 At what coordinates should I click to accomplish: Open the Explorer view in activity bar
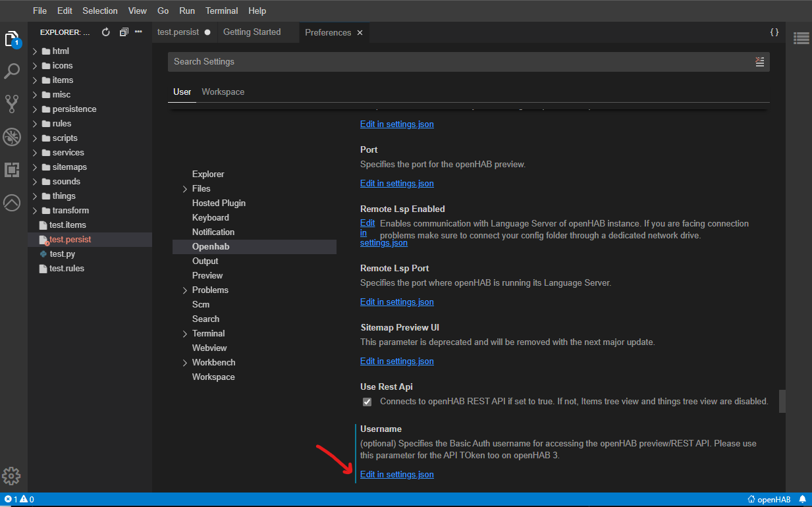pos(12,39)
